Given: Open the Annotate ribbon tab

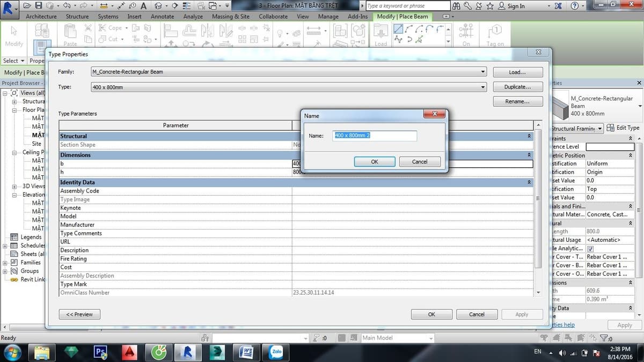Looking at the screenshot, I should (162, 17).
